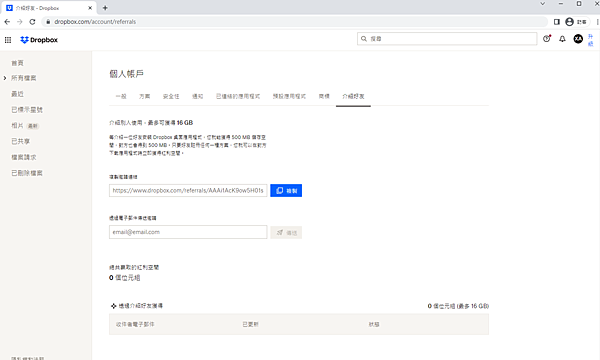Click the blue 複製 copy link button
This screenshot has height=360, width=600.
point(286,191)
